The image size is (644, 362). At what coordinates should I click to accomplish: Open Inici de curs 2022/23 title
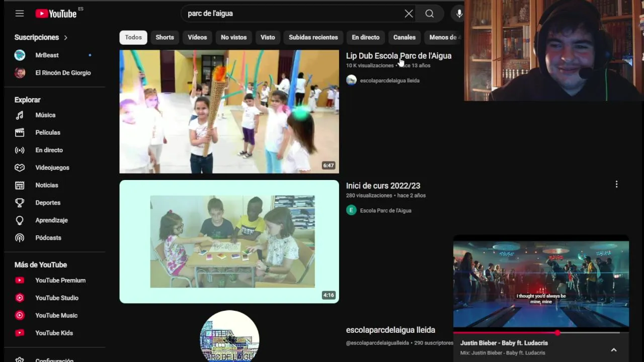point(383,186)
